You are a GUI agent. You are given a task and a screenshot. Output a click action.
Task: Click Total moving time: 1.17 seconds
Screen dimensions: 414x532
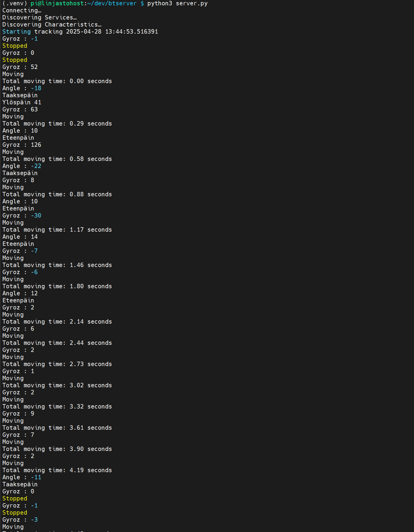point(57,230)
